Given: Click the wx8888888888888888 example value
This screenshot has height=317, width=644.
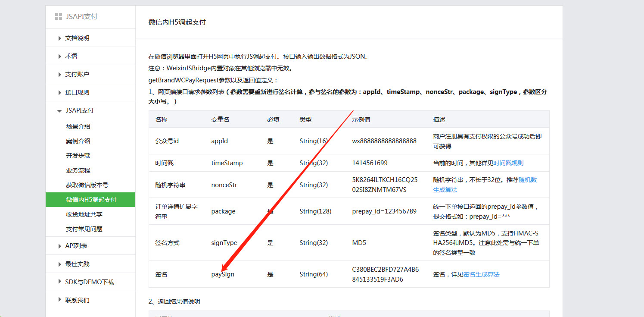Looking at the screenshot, I should click(384, 141).
